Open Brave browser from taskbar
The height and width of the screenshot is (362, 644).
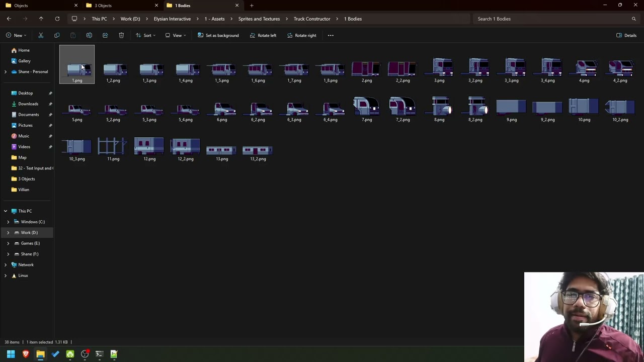click(x=26, y=354)
